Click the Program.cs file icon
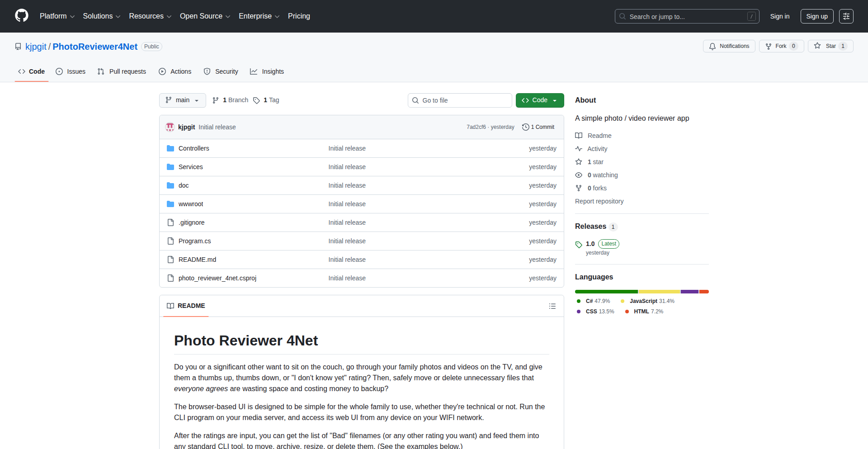 (x=170, y=241)
